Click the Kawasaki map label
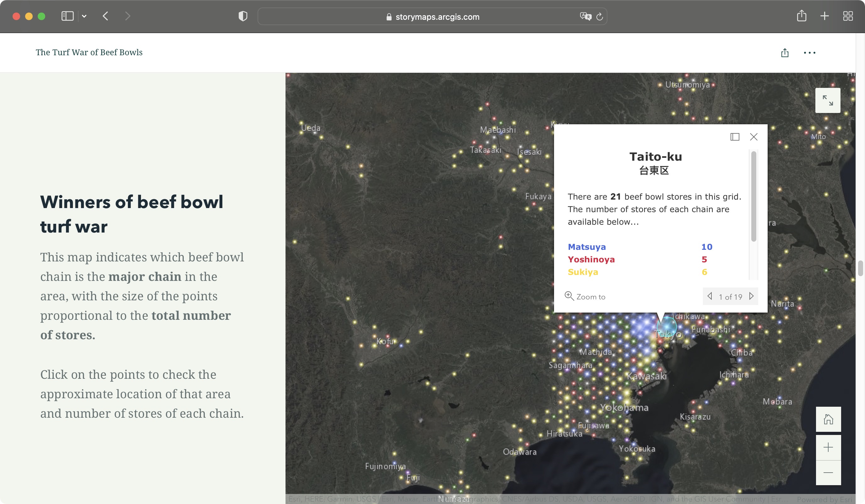 point(647,377)
